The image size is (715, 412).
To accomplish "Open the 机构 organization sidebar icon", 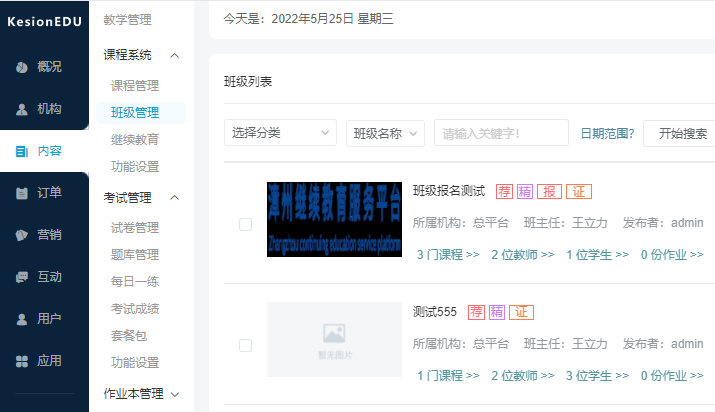I will [22, 109].
